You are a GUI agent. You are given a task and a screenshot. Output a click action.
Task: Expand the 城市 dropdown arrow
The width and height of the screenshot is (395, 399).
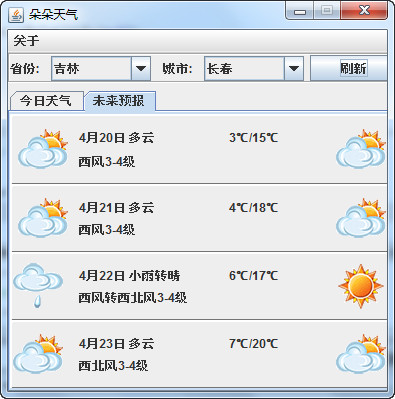(294, 69)
